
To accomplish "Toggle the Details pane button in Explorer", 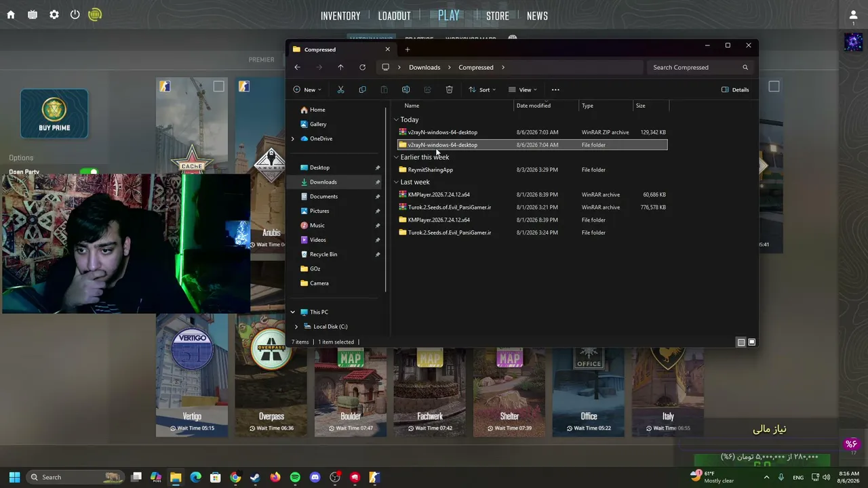I will pyautogui.click(x=735, y=89).
